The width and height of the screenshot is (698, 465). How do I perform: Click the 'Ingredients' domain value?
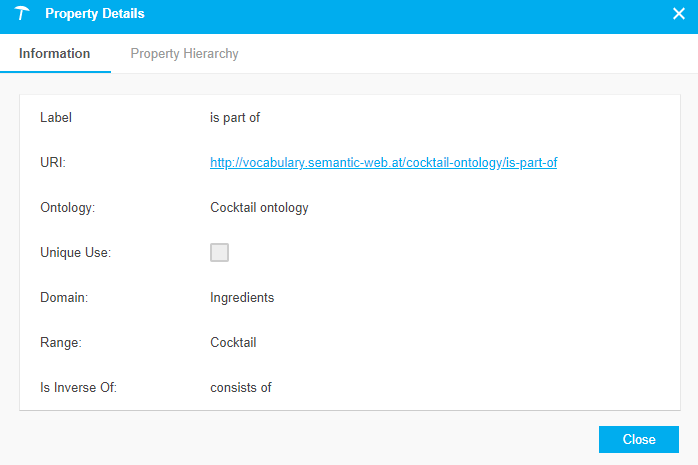[242, 297]
